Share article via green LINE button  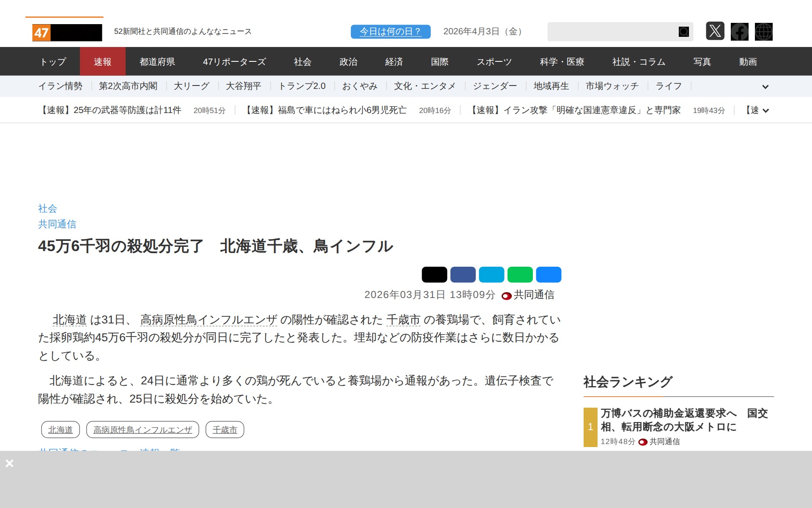pyautogui.click(x=520, y=275)
